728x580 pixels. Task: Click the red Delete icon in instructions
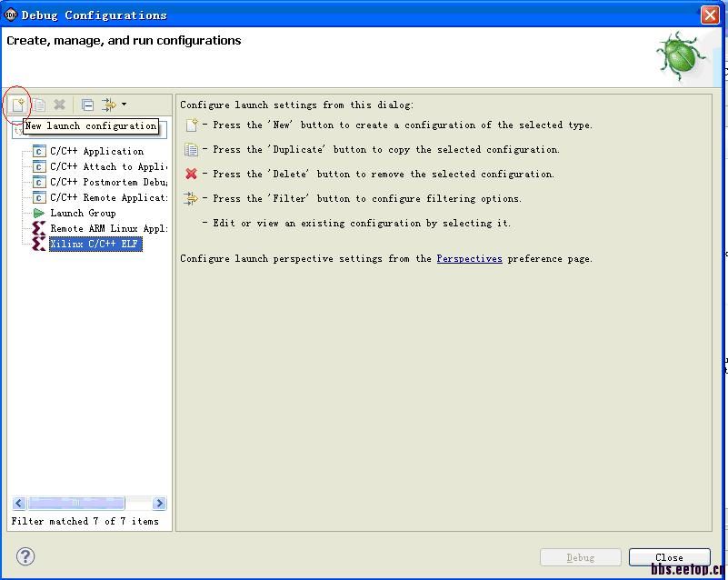click(x=191, y=174)
